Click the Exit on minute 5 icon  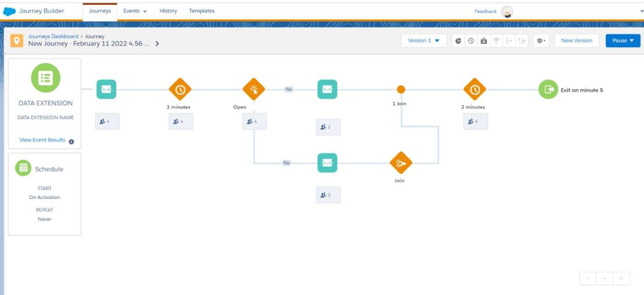pyautogui.click(x=548, y=89)
